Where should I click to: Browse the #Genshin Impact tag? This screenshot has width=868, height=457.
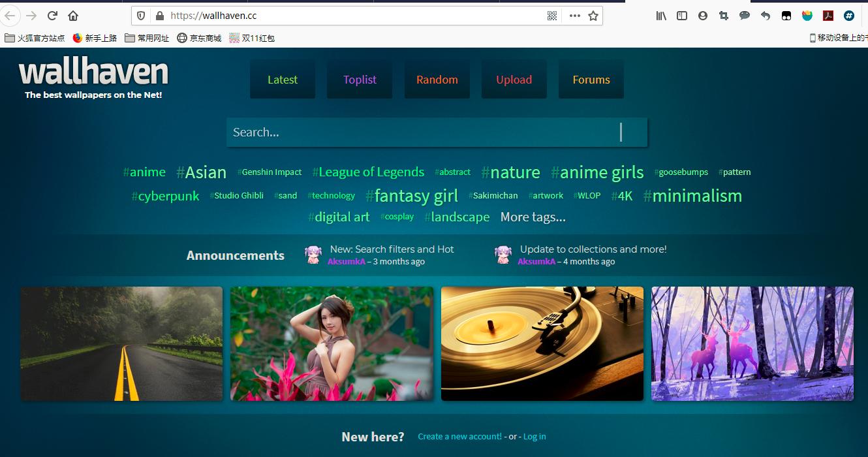pyautogui.click(x=270, y=172)
